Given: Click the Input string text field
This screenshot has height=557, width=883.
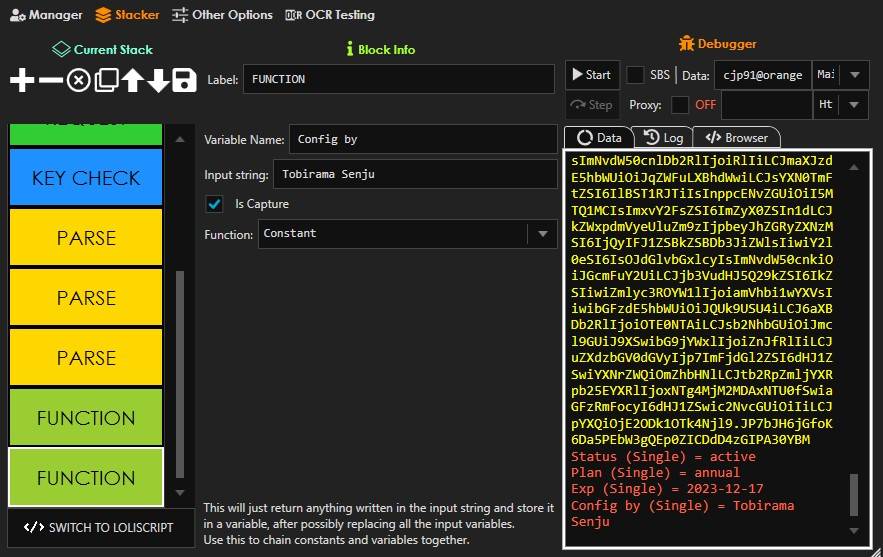Looking at the screenshot, I should pos(412,175).
